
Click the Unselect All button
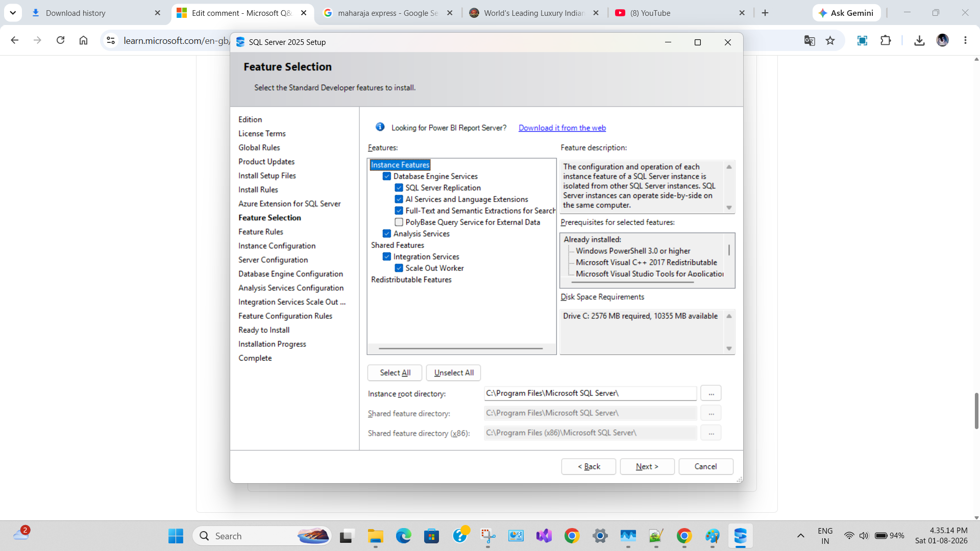pos(454,373)
